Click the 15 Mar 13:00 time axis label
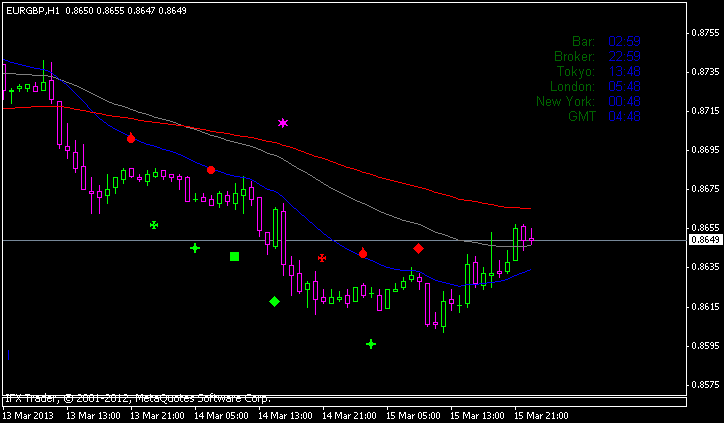This screenshot has height=423, width=724. coord(474,414)
